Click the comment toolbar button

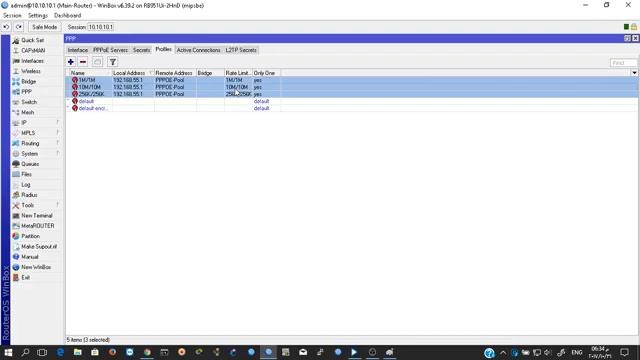click(x=97, y=62)
